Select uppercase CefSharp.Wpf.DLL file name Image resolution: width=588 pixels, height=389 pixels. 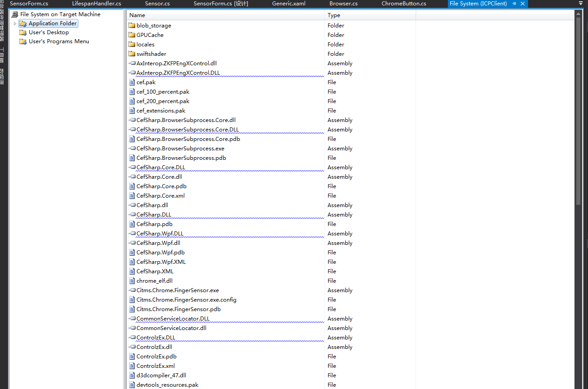[x=160, y=233]
